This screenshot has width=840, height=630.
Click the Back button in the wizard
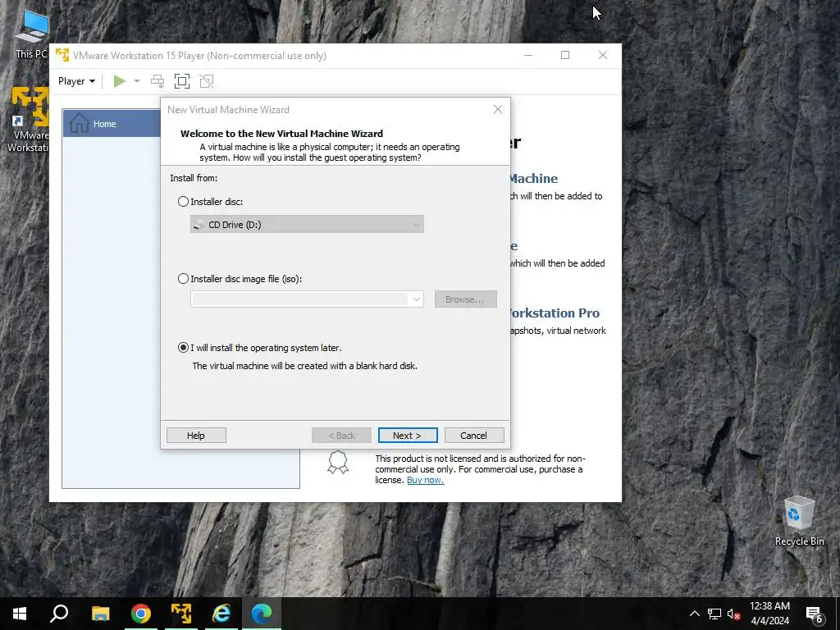point(341,436)
